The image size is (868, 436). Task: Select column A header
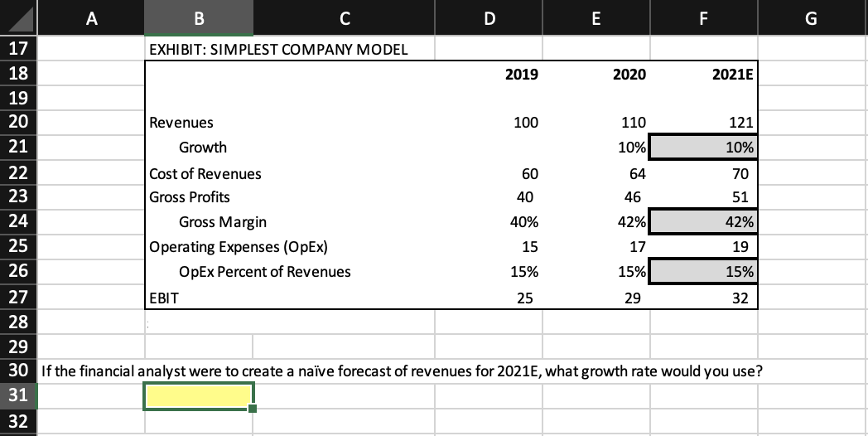pyautogui.click(x=91, y=18)
